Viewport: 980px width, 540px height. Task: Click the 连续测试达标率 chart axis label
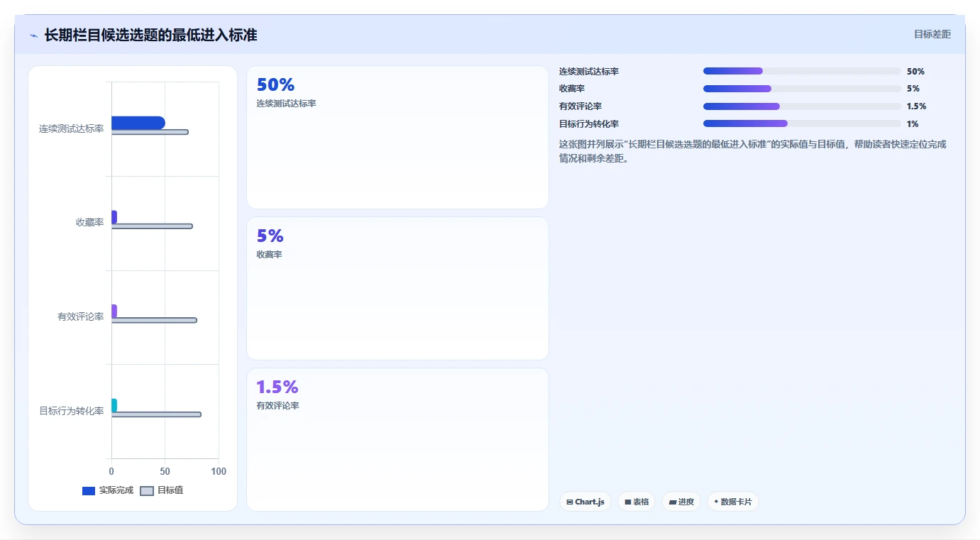[x=72, y=128]
